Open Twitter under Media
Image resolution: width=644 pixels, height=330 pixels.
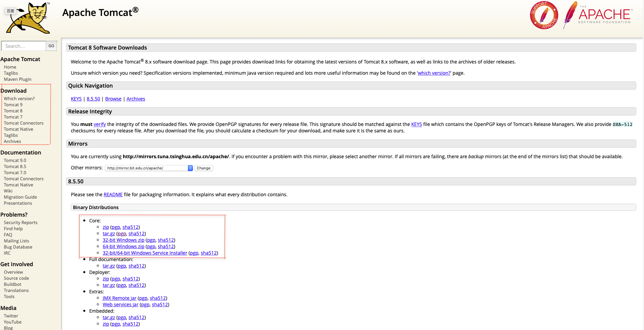(11, 316)
